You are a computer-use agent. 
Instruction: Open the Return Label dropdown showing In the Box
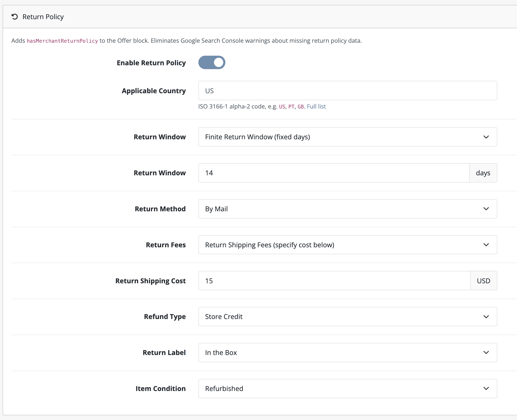tap(348, 352)
